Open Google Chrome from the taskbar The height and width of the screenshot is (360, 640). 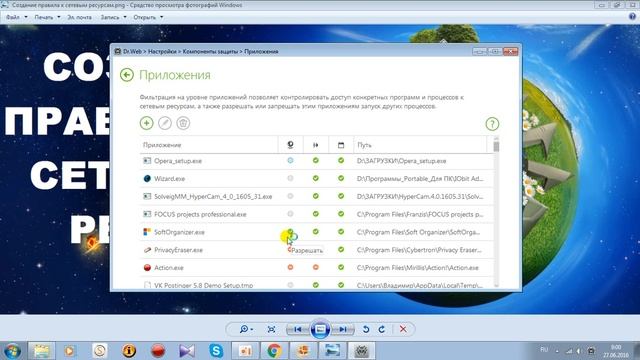pos(274,351)
